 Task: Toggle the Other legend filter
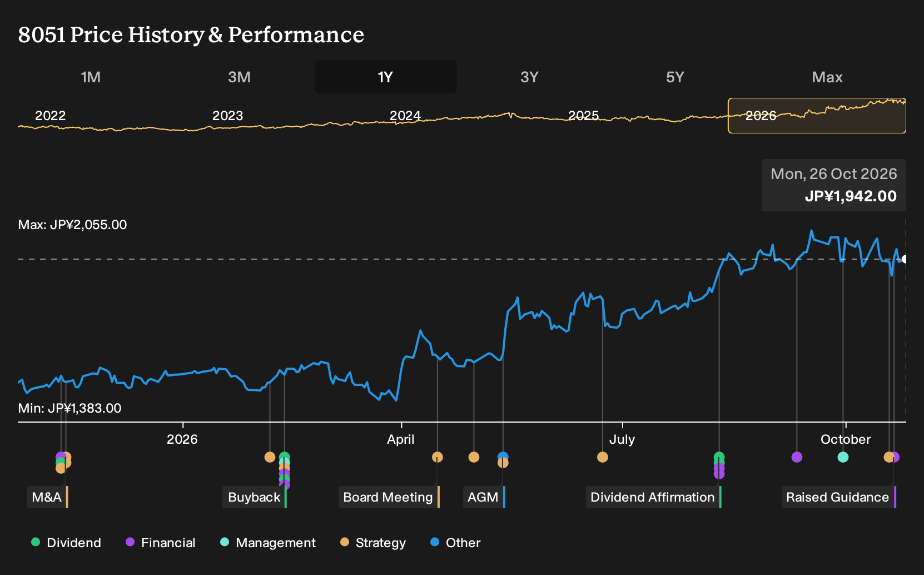coord(455,543)
